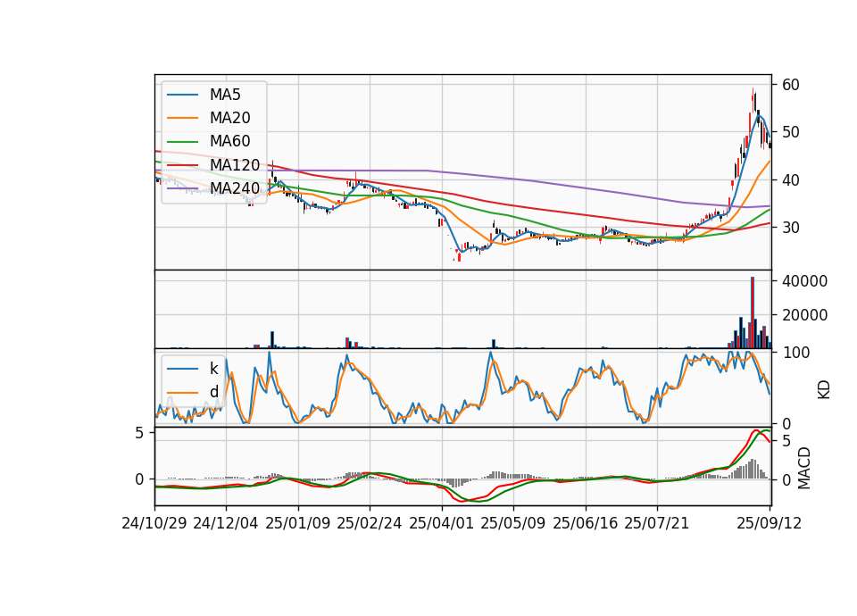Click the price axis value 40
The height and width of the screenshot is (616, 857).
pyautogui.click(x=790, y=179)
